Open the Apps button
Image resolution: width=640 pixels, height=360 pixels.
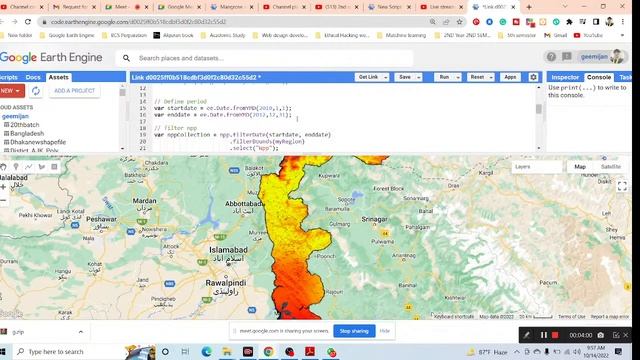tap(510, 77)
